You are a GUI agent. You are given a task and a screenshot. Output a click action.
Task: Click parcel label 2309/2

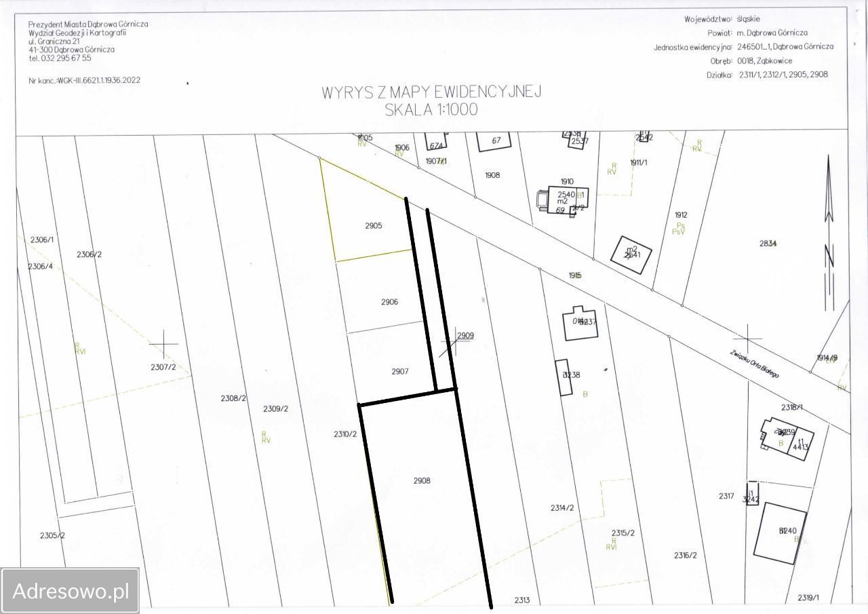[276, 408]
